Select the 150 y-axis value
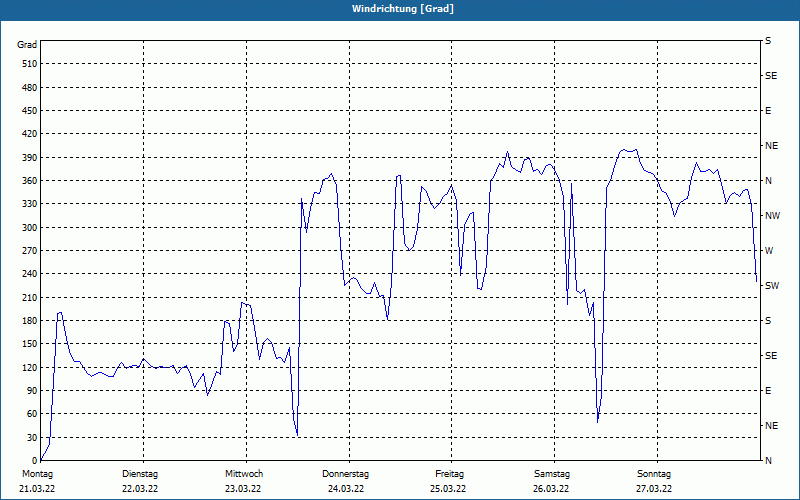The image size is (800, 500). pyautogui.click(x=29, y=343)
